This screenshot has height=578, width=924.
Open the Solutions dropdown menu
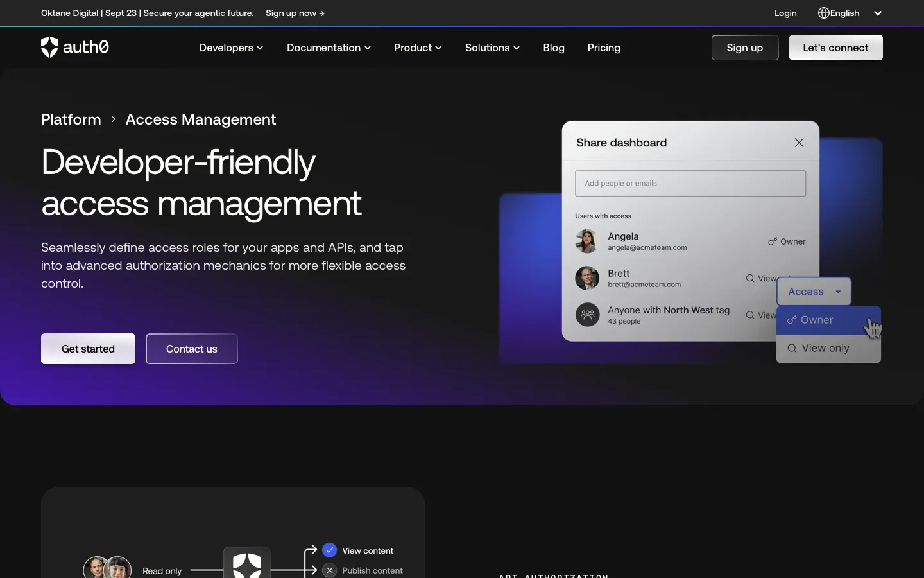tap(492, 48)
